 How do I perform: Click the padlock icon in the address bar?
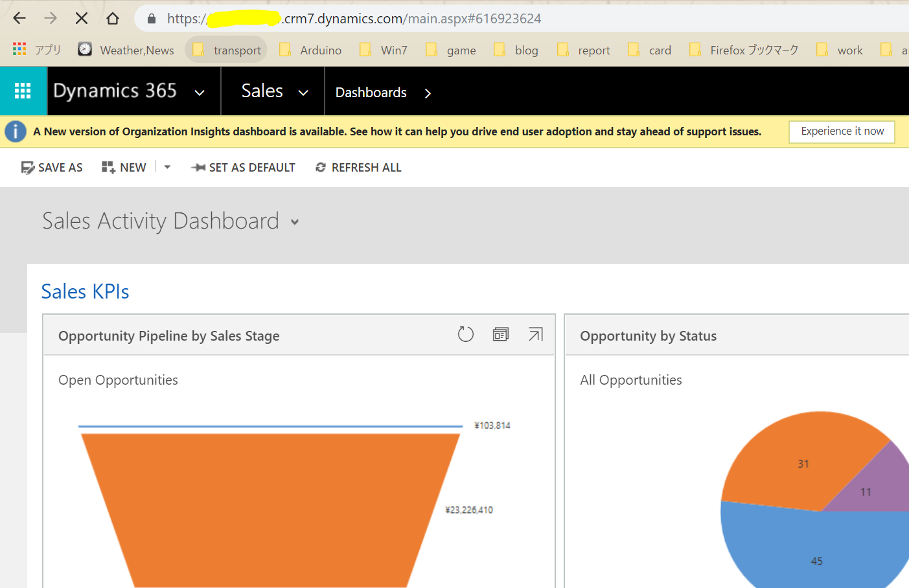[151, 18]
